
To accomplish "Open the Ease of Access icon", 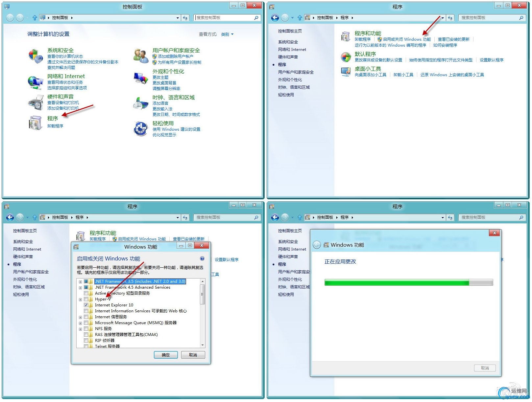I will tap(141, 129).
